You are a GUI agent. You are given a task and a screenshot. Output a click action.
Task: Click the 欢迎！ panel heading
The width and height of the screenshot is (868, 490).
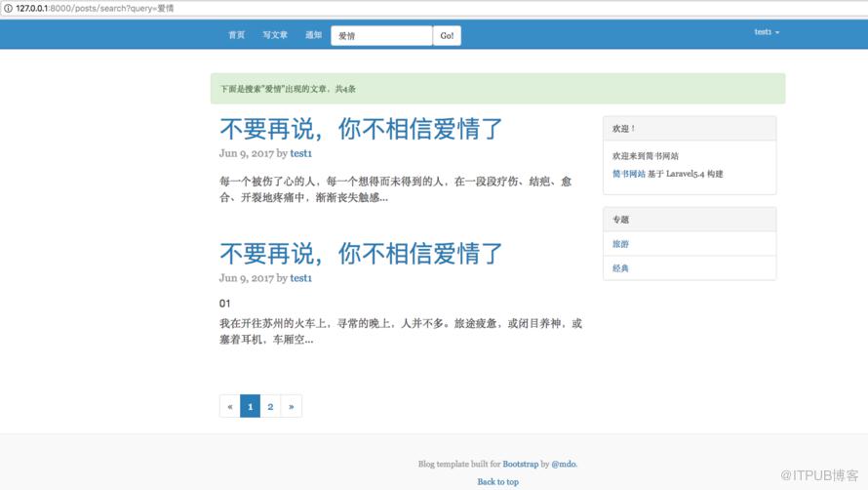[x=690, y=129]
